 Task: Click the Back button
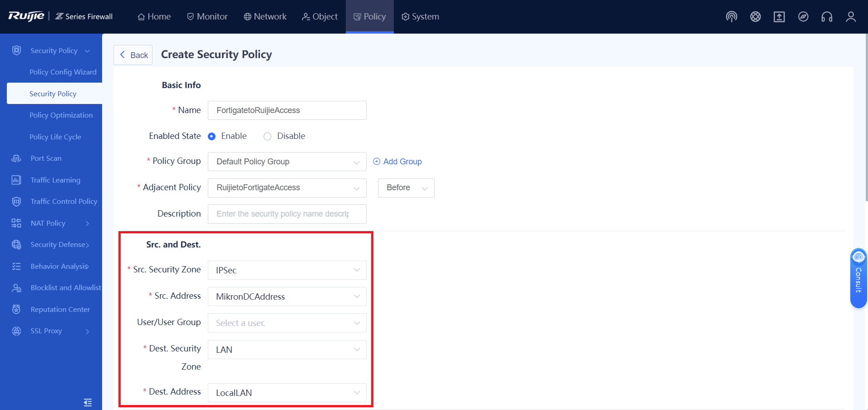(x=133, y=55)
